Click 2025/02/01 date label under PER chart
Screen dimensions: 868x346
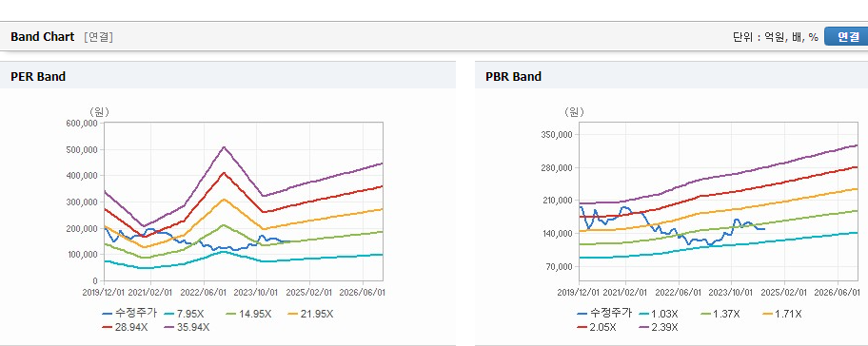[x=309, y=292]
